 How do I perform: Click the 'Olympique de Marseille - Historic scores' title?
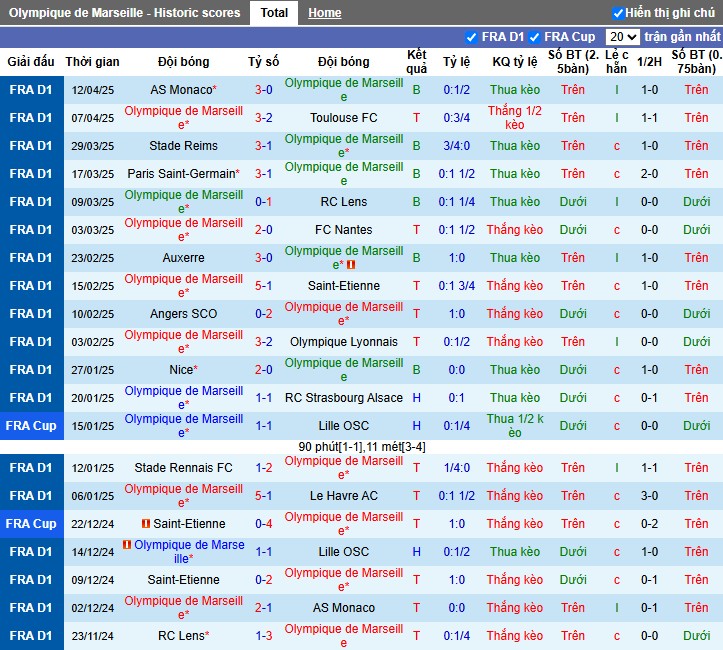(x=124, y=13)
